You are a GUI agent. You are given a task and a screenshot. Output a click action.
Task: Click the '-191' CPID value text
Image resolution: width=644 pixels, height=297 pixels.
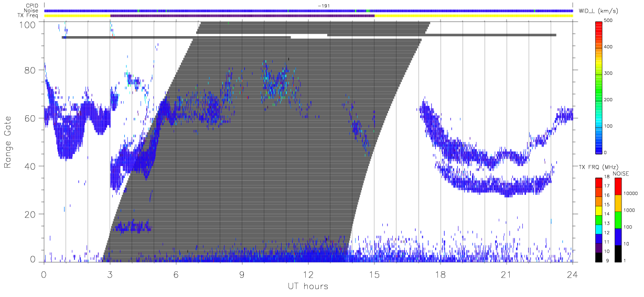324,5
